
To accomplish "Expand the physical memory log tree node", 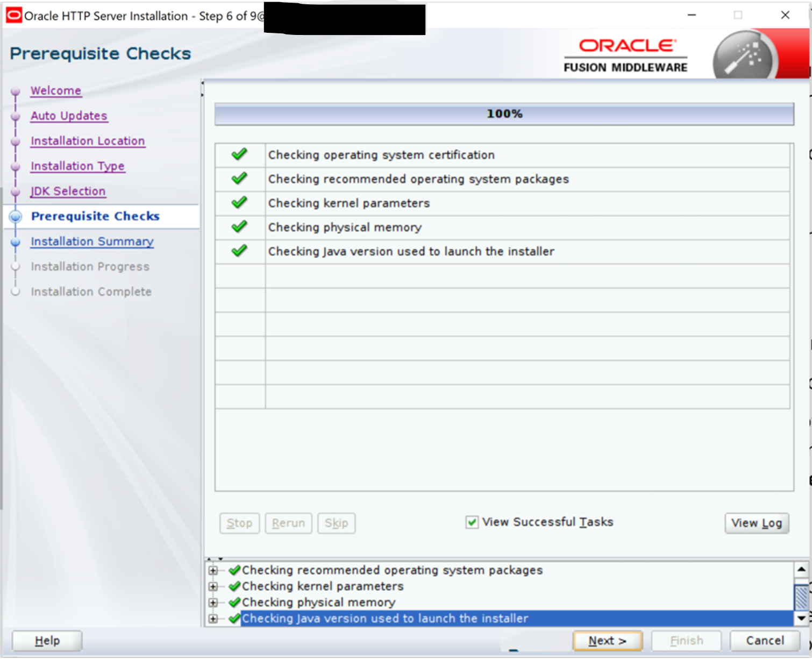I will 213,603.
